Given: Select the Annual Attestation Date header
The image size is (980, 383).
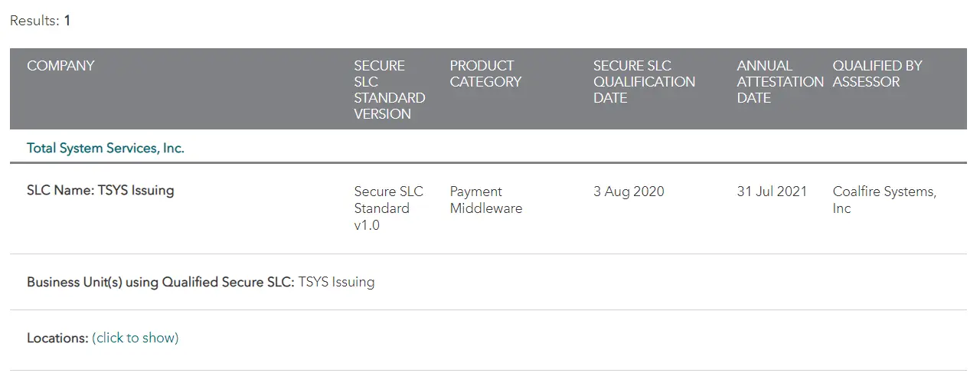Looking at the screenshot, I should (779, 82).
